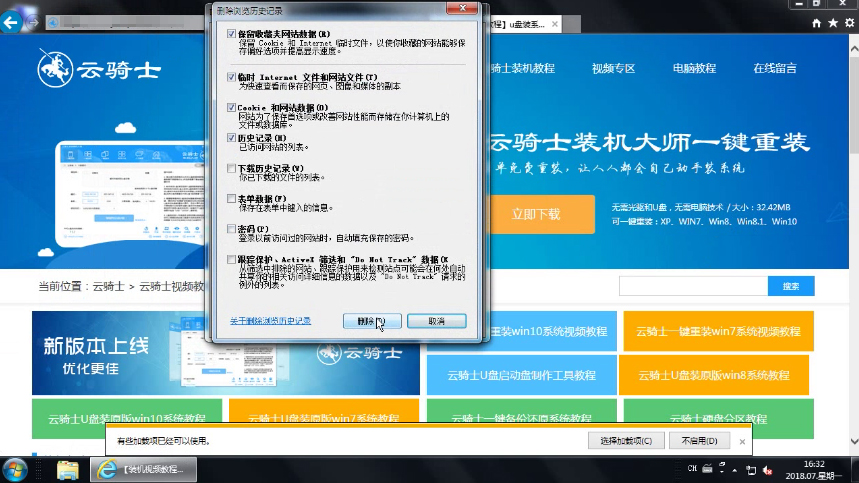Open 云骑士U盘装原版win8系统教程 tile
859x483 pixels.
pyautogui.click(x=714, y=375)
